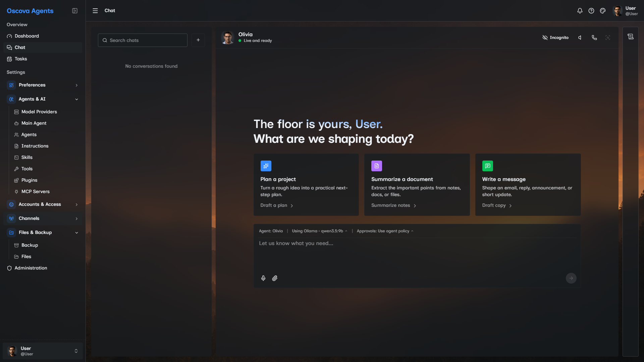Open Main Agent settings

(46, 123)
